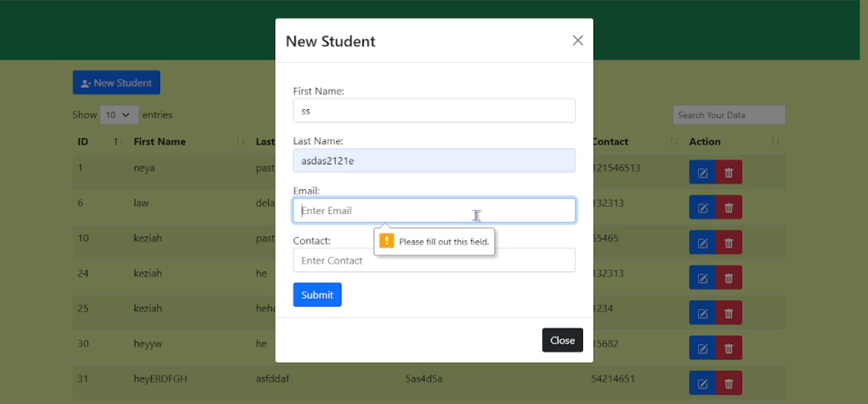Image resolution: width=868 pixels, height=404 pixels.
Task: Sort by First Name column header
Action: click(159, 142)
